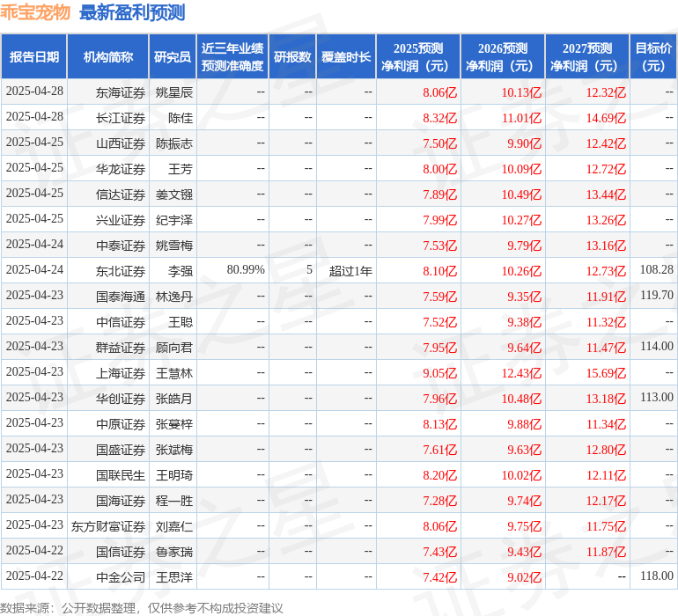Click analyst name 纪宇泽

point(174,220)
